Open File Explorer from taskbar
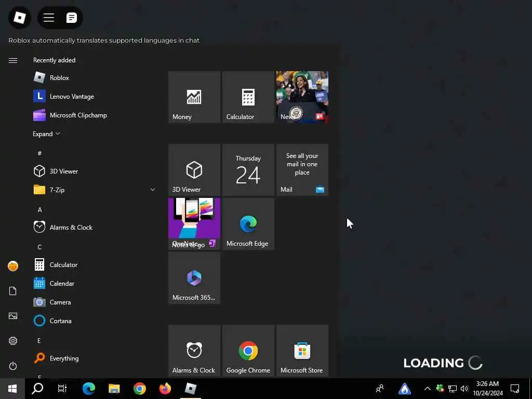This screenshot has height=399, width=532. point(114,389)
